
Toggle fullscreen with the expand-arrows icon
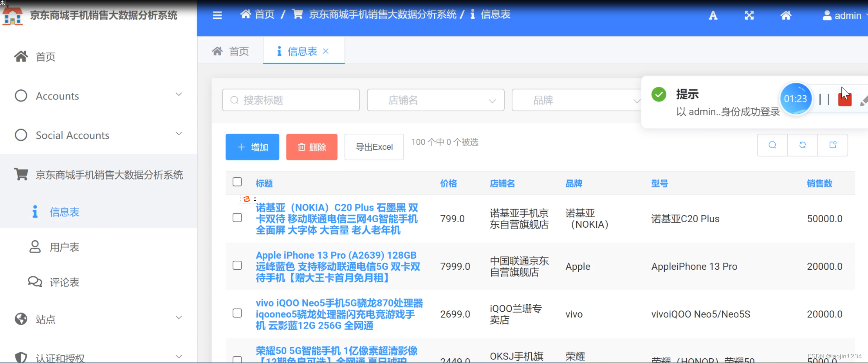(x=749, y=15)
